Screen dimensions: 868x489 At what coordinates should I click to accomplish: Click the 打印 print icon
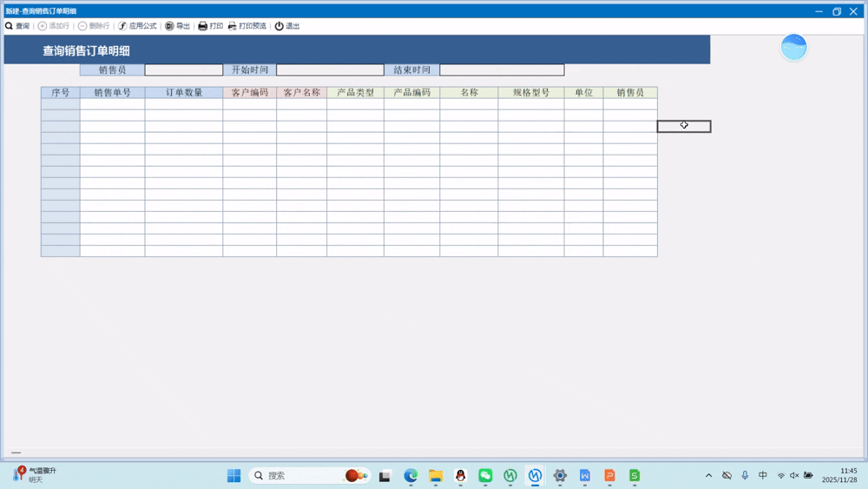coord(203,26)
